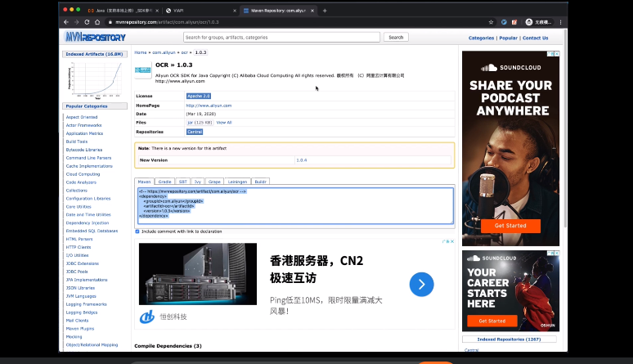Image resolution: width=633 pixels, height=364 pixels.
Task: Open the Categories link
Action: (481, 38)
